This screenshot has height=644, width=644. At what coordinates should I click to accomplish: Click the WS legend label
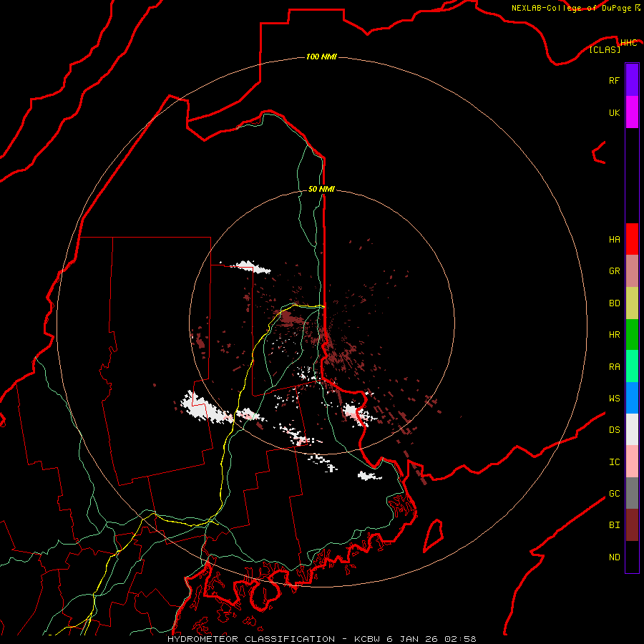pos(614,399)
